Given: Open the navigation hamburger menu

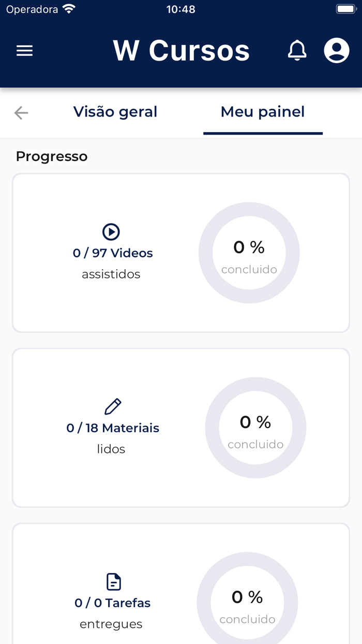Looking at the screenshot, I should coord(24,51).
